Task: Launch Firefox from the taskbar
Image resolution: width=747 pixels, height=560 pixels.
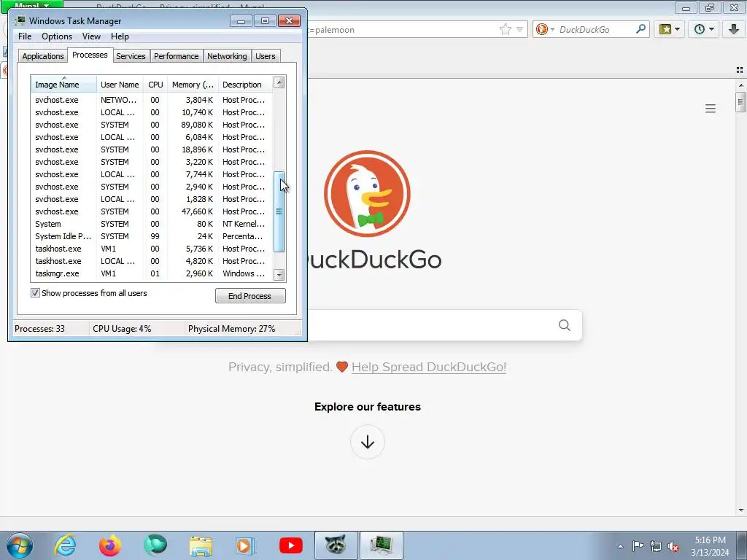Action: click(109, 545)
